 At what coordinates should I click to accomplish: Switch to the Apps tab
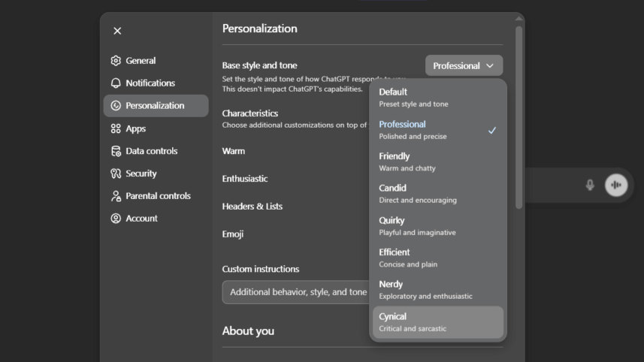click(x=156, y=129)
